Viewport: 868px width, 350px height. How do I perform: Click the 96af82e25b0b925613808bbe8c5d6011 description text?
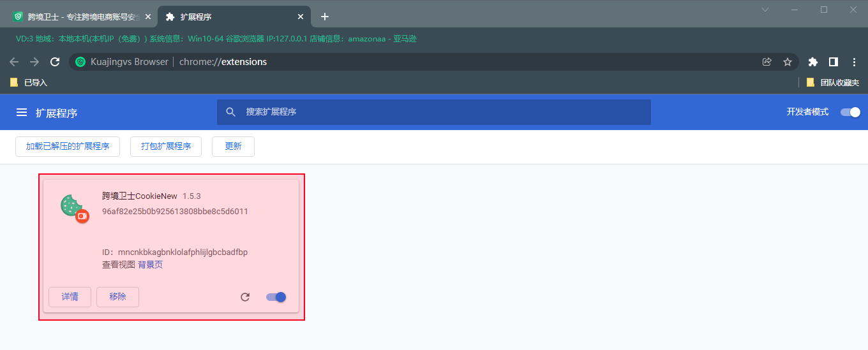coord(175,211)
